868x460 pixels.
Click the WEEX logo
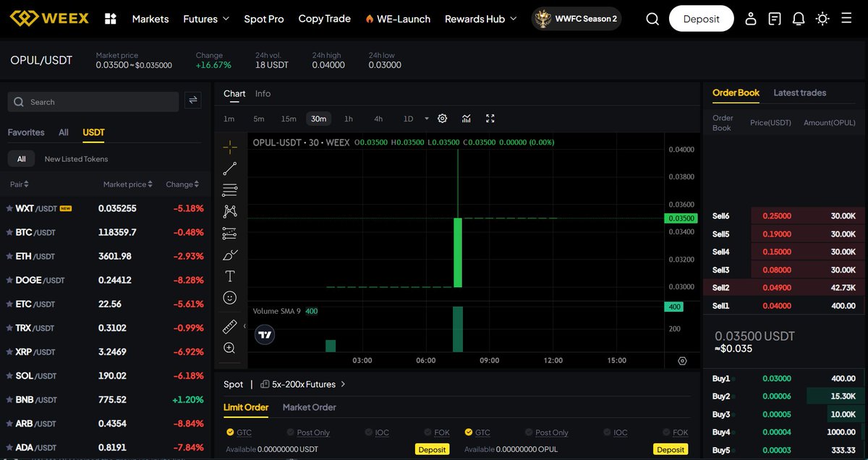pos(48,19)
